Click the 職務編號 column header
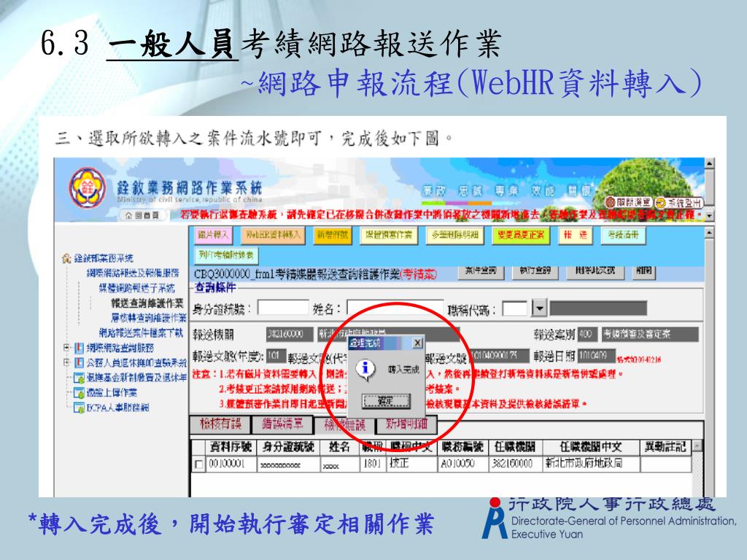This screenshot has height=560, width=747. [x=462, y=447]
